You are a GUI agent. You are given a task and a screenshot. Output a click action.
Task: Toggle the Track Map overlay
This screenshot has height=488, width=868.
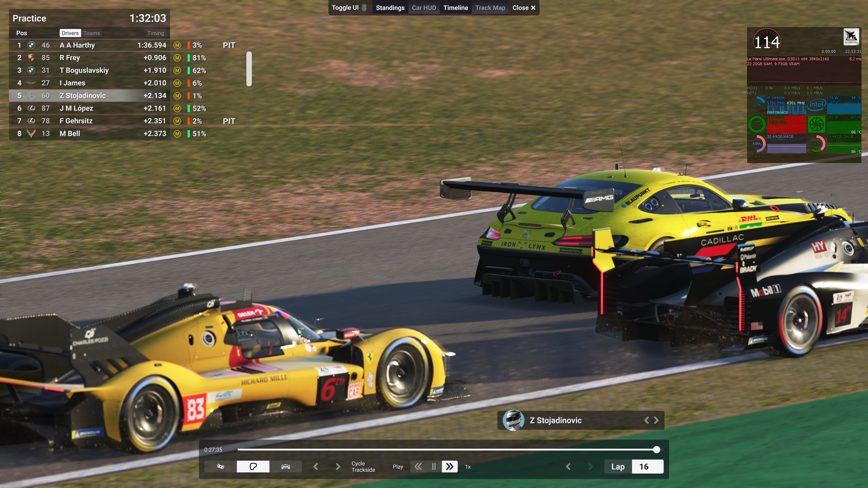490,8
